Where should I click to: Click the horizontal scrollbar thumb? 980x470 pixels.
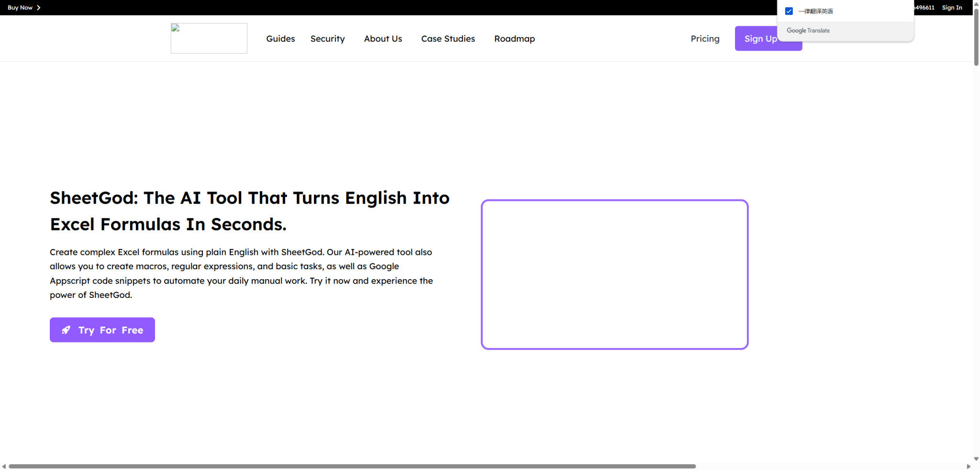pos(352,466)
